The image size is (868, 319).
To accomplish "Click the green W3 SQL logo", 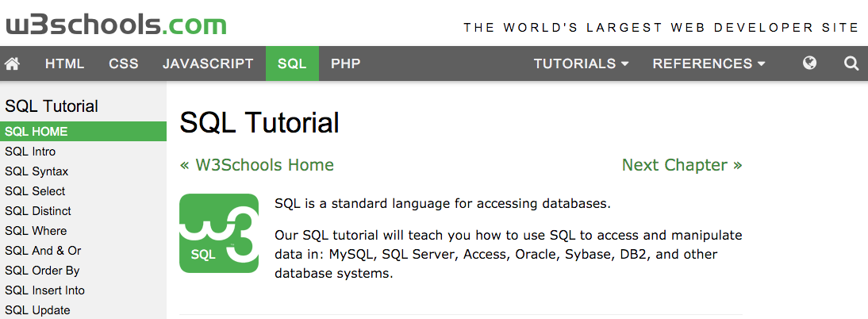I will [219, 233].
